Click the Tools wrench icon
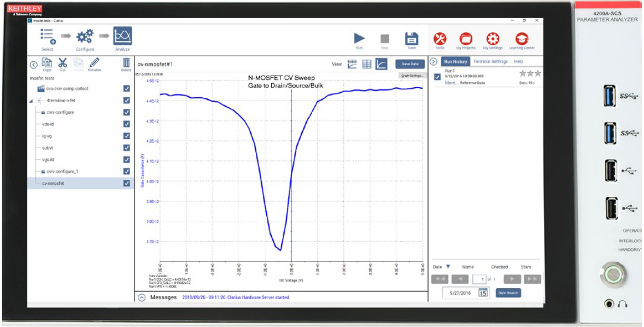Viewport: 644px width, 327px height. pyautogui.click(x=440, y=38)
